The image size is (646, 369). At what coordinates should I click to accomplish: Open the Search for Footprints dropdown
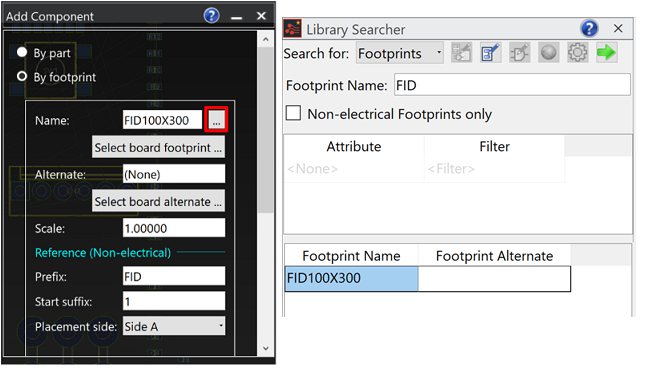[x=400, y=53]
